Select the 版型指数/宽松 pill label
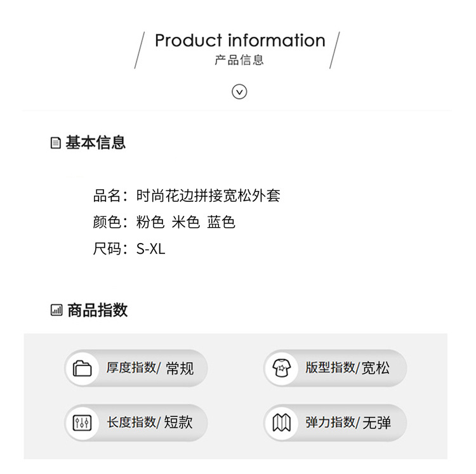This screenshot has height=474, width=476. [x=347, y=368]
